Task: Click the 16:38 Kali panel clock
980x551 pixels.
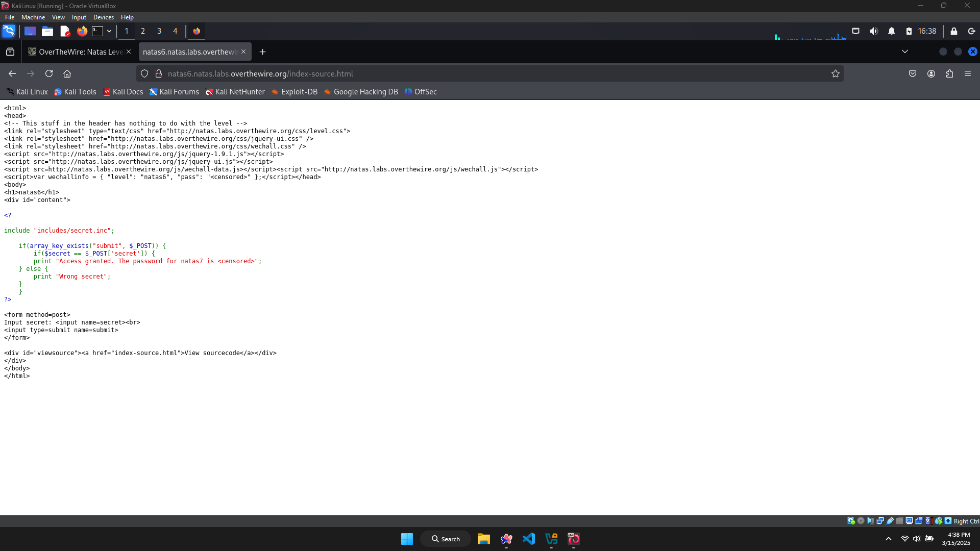Action: coord(927,31)
